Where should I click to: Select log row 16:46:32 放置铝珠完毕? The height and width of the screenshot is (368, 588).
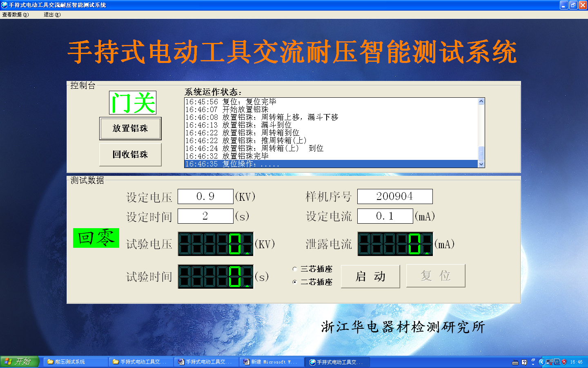[331, 156]
